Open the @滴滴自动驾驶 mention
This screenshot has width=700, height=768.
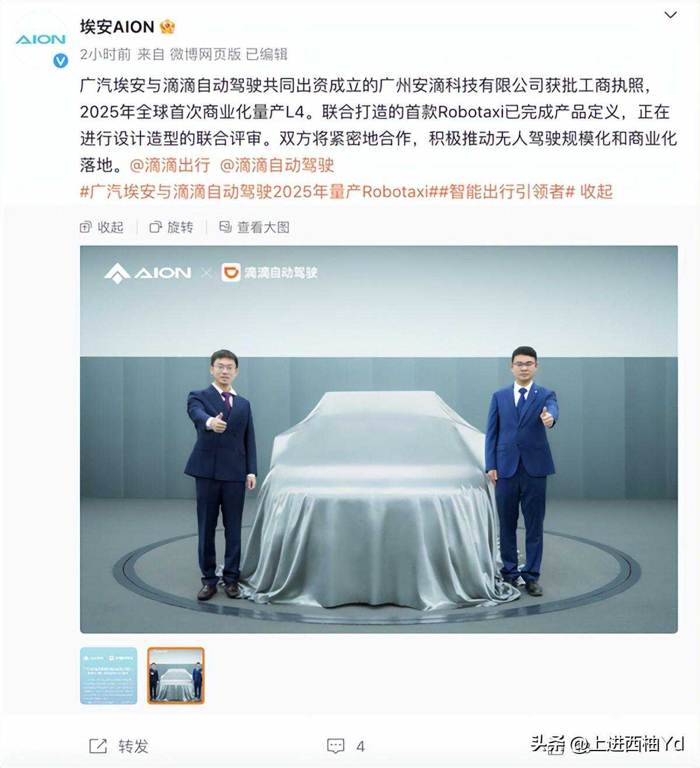click(277, 165)
